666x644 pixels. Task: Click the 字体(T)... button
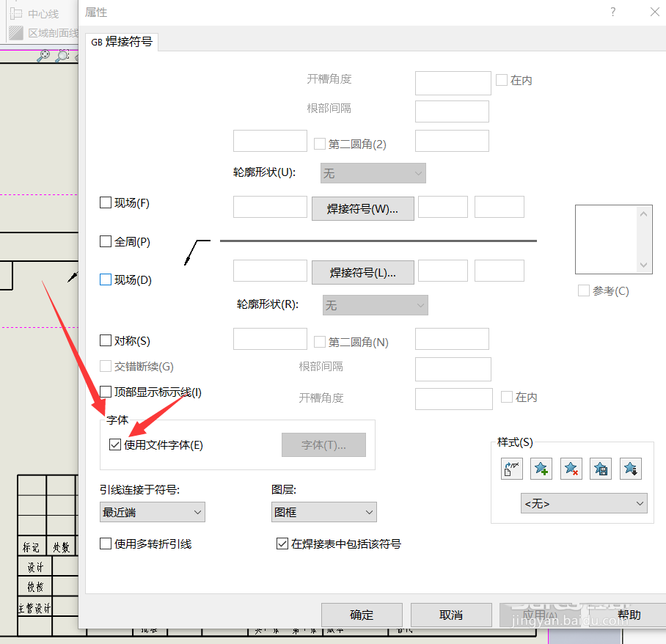click(x=323, y=444)
